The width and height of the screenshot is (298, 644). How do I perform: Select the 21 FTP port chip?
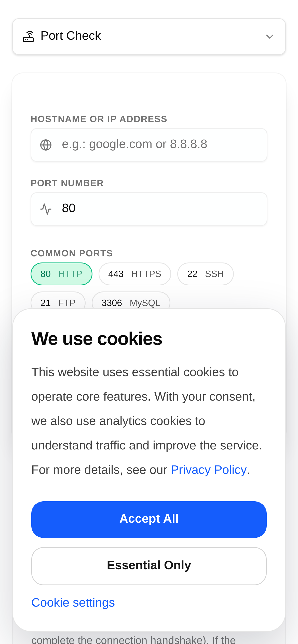tap(58, 302)
